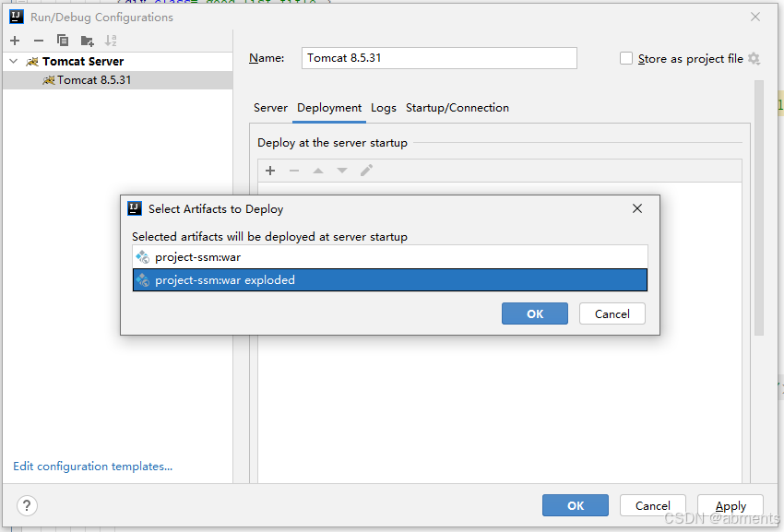Copy configuration icon in left toolbar
Viewport: 784px width, 532px height.
[63, 41]
